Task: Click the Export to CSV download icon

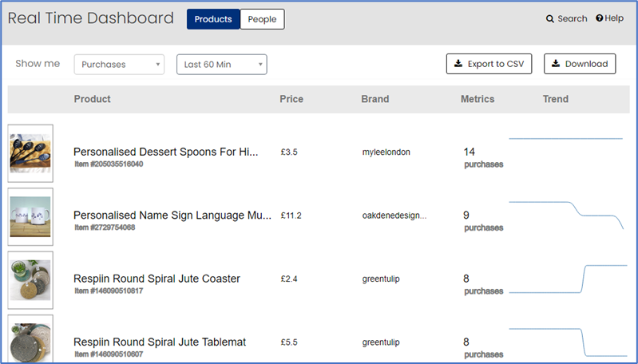Action: point(458,63)
